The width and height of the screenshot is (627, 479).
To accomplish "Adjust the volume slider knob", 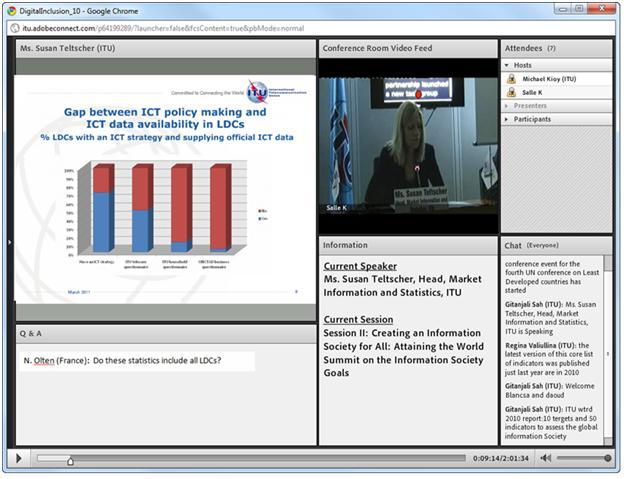I will click(x=607, y=458).
